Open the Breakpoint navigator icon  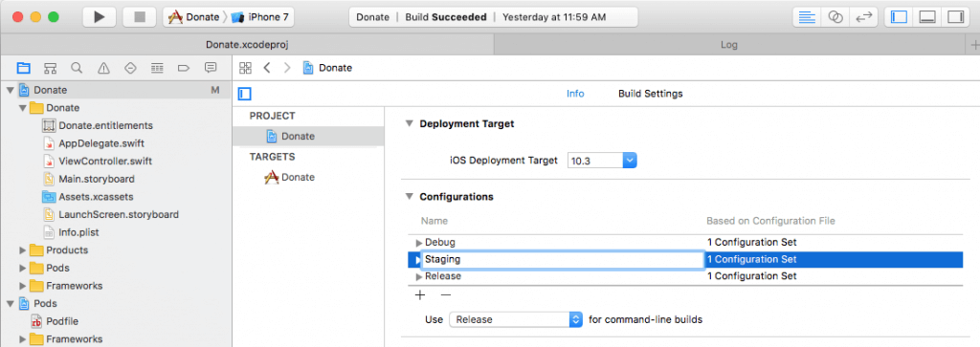(x=184, y=68)
